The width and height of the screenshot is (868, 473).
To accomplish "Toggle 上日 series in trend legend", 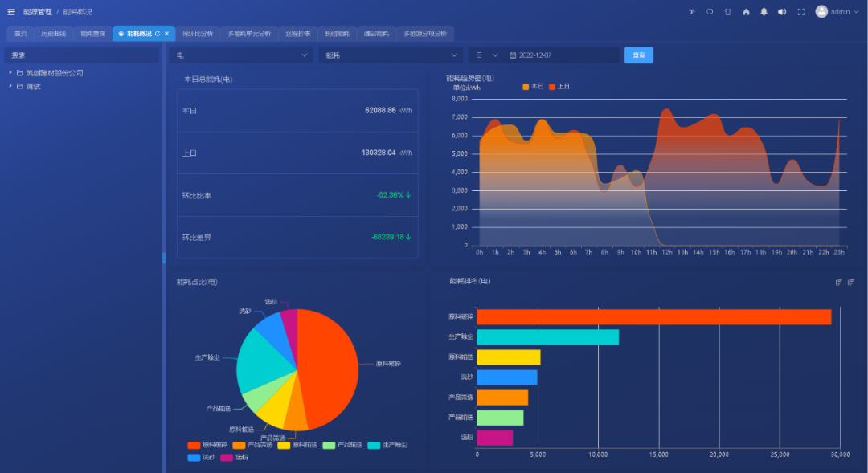I will pyautogui.click(x=559, y=86).
